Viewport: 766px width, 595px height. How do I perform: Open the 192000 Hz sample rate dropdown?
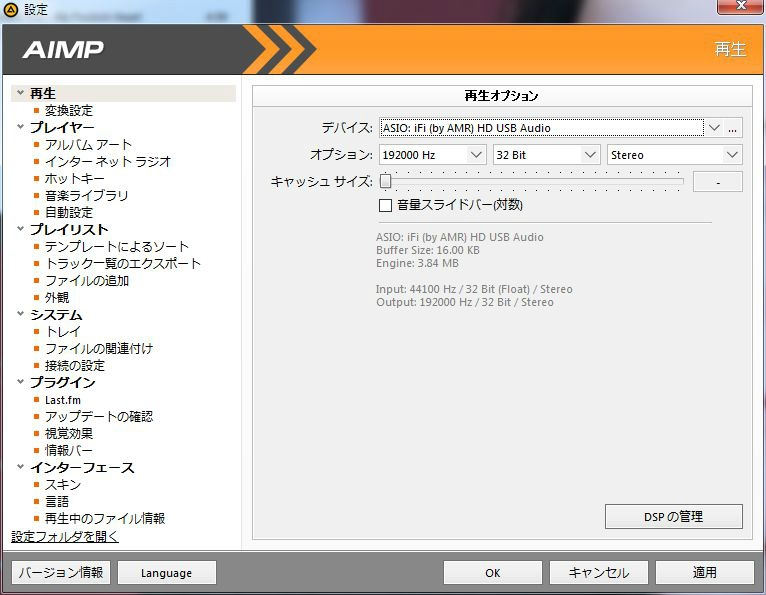[x=476, y=155]
